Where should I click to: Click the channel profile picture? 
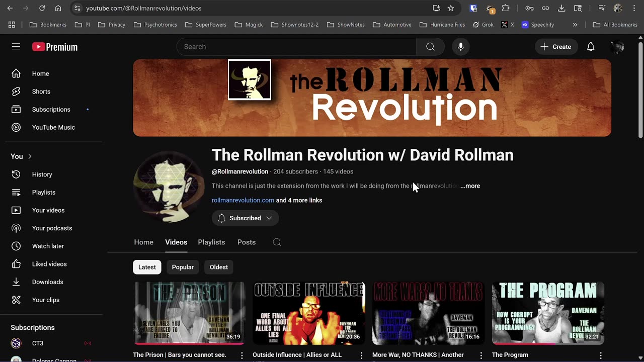point(169,187)
